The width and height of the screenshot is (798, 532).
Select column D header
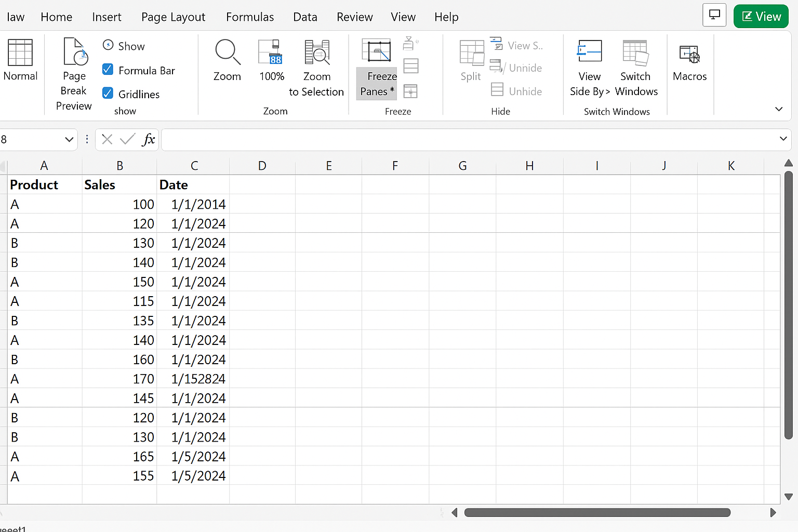coord(262,166)
